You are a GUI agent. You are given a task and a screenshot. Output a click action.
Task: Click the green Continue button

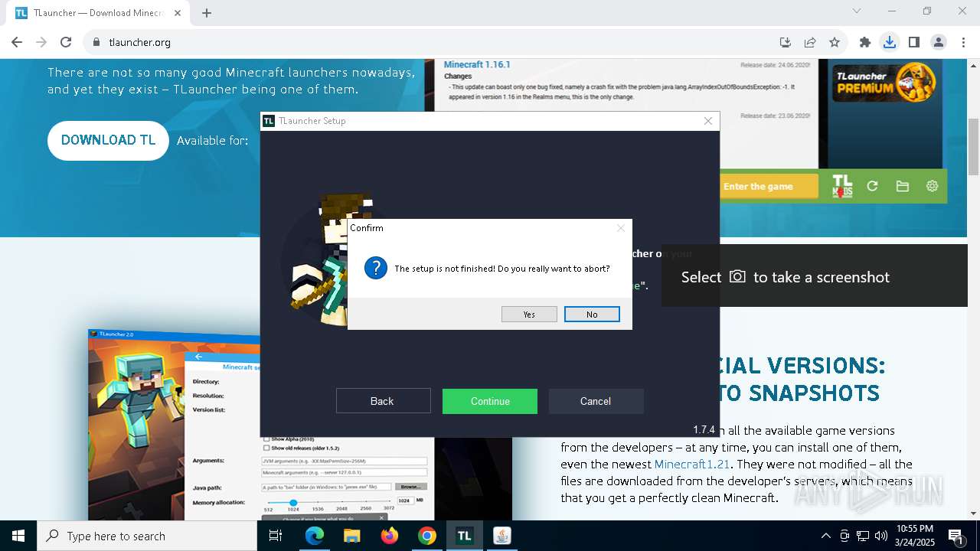490,401
